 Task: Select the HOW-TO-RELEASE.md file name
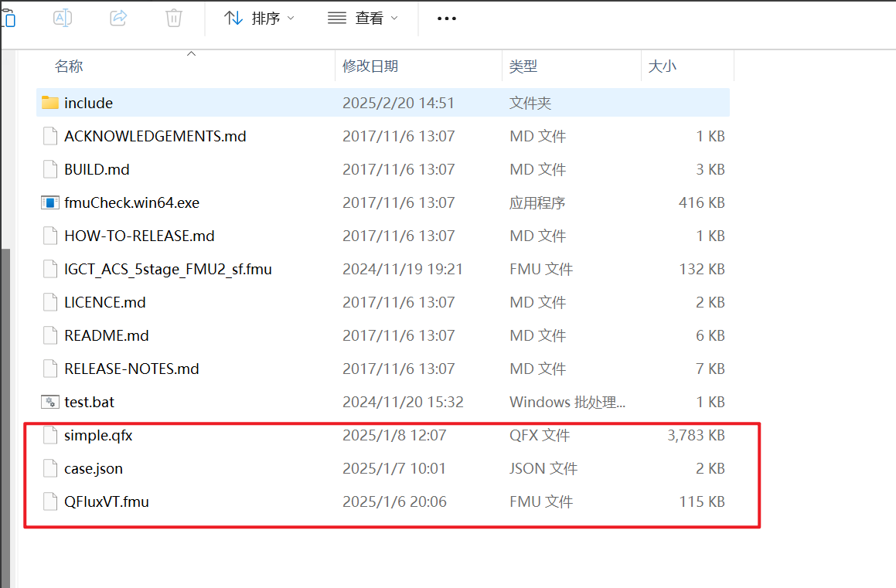[x=139, y=236]
